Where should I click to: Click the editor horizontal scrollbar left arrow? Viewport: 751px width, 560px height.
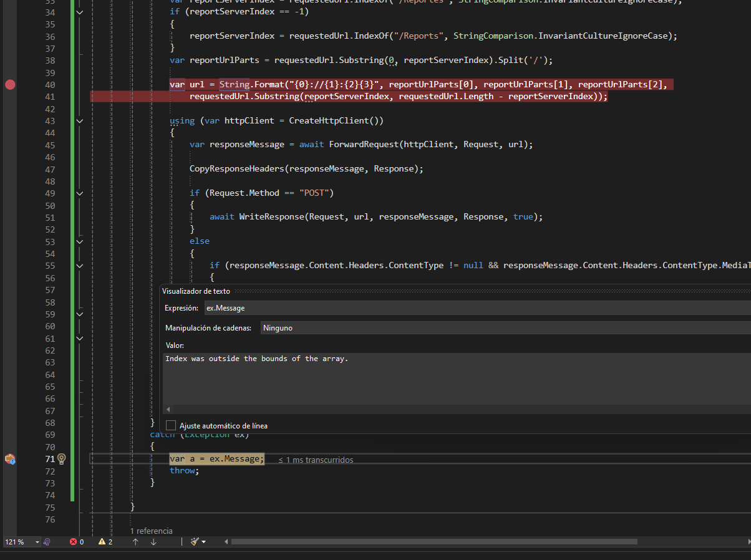tap(226, 542)
